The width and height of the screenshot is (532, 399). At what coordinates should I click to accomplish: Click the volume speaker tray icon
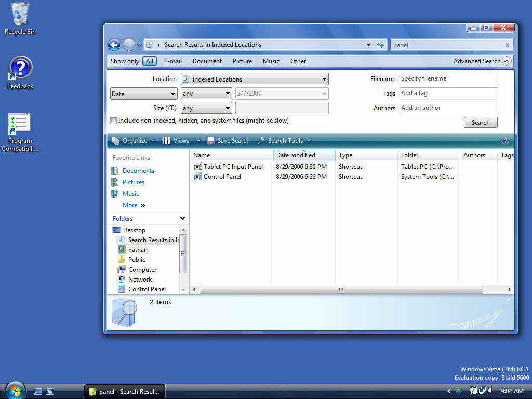coord(490,390)
